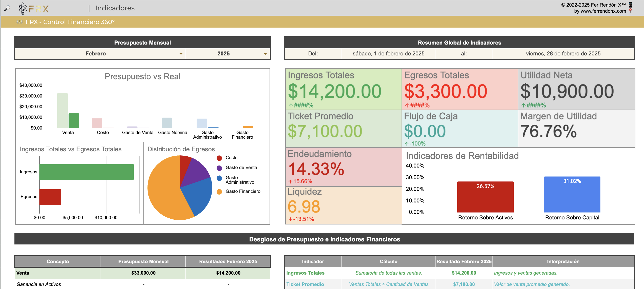Screen dimensions: 644x289
Task: Click the up arrow under Endeudamiento
Action: (290, 181)
